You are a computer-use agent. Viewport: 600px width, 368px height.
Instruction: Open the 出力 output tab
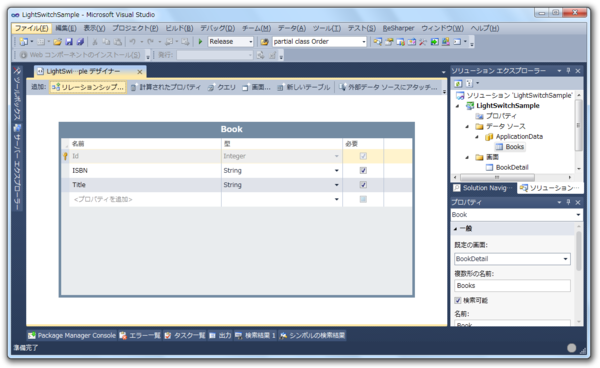220,335
